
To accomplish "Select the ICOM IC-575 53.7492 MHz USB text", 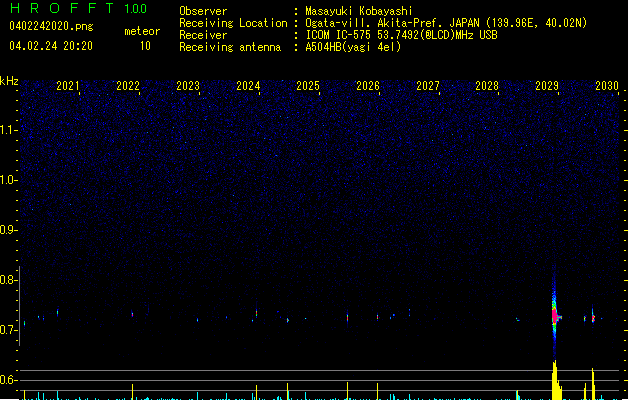I will 401,35.
